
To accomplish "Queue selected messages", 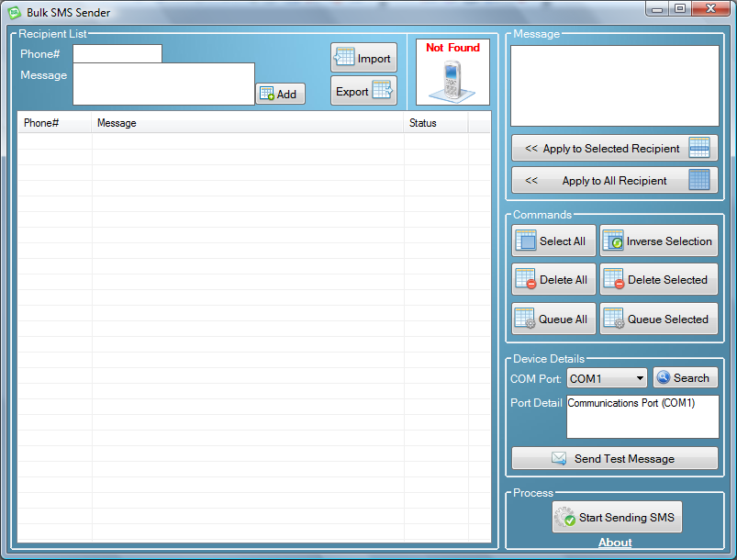I will pos(658,319).
